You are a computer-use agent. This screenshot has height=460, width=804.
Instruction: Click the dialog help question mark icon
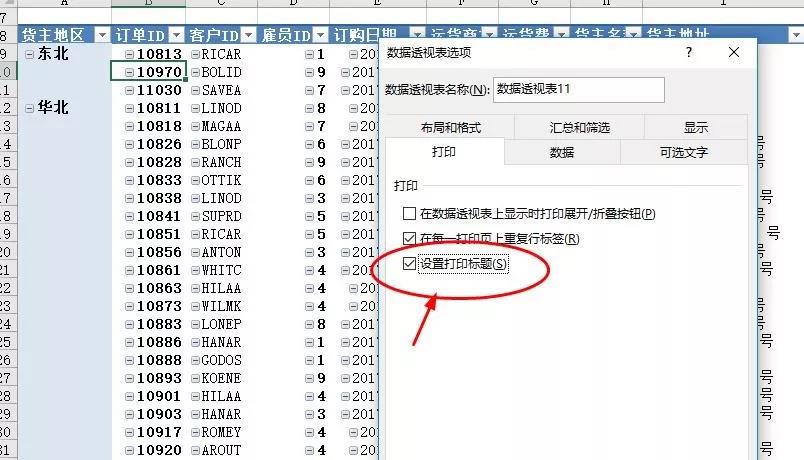coord(689,52)
